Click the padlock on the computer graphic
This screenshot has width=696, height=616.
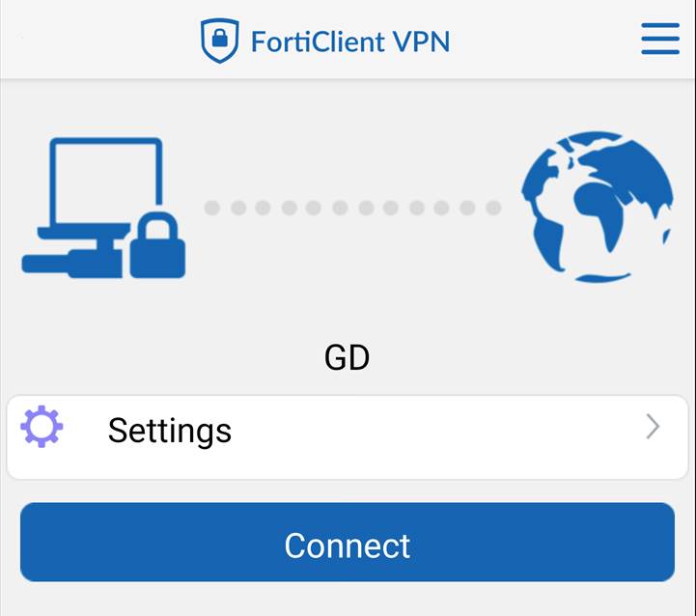click(x=157, y=245)
